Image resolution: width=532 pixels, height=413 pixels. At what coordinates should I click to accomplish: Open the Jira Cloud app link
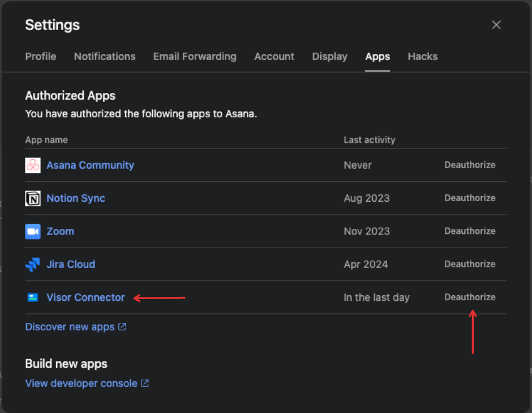coord(71,264)
